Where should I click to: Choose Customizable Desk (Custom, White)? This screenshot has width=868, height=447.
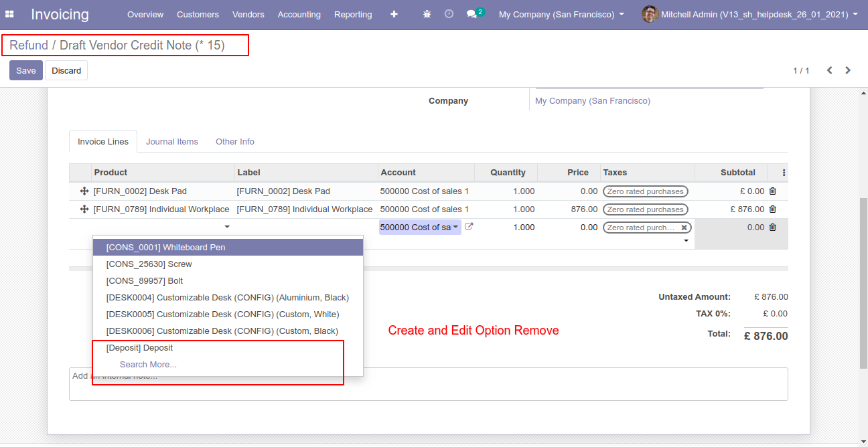coord(228,315)
